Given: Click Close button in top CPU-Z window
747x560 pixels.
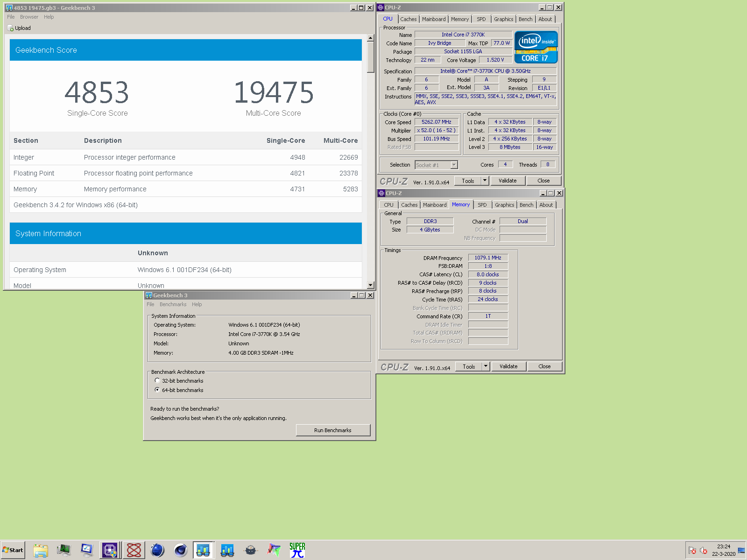Looking at the screenshot, I should click(x=543, y=181).
